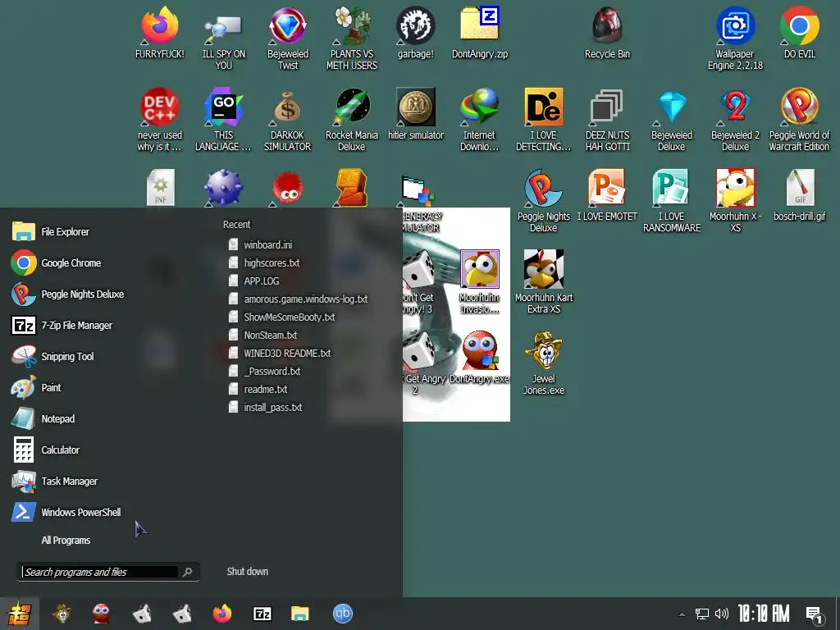
Task: Launch Rocket Mania Deluxe
Action: coord(352,121)
